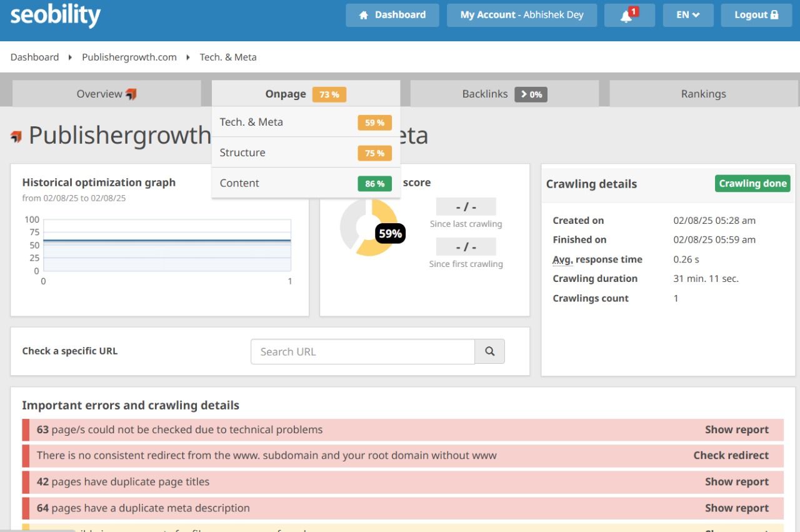This screenshot has height=532, width=800.
Task: Open Publishergrowth.com breadcrumb link
Action: [129, 57]
